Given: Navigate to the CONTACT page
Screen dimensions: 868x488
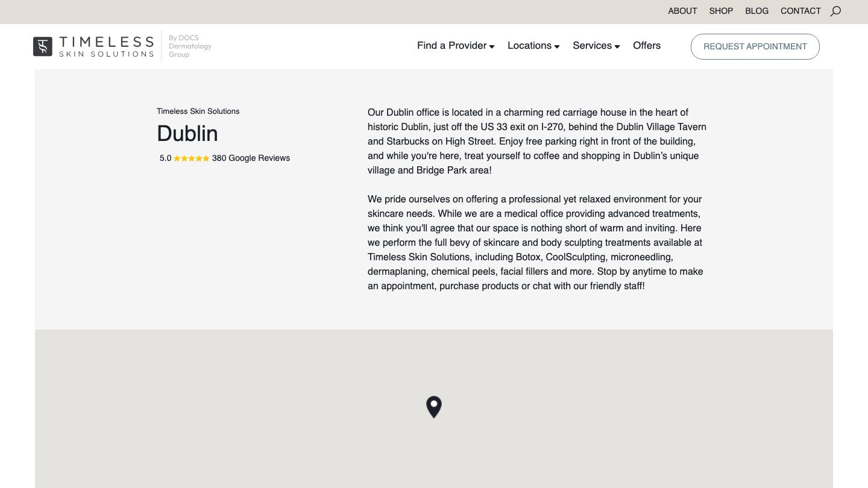Looking at the screenshot, I should tap(800, 11).
